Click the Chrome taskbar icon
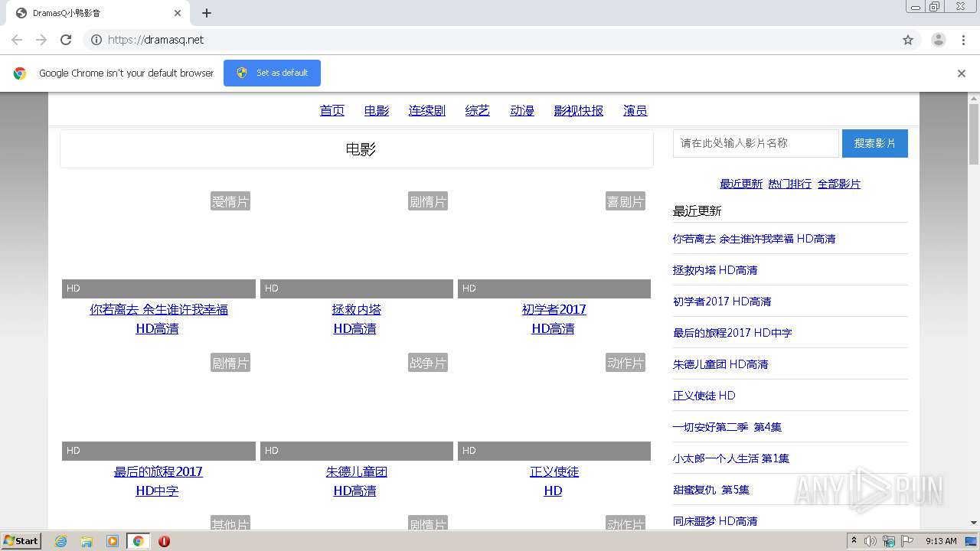This screenshot has height=551, width=980. [139, 541]
